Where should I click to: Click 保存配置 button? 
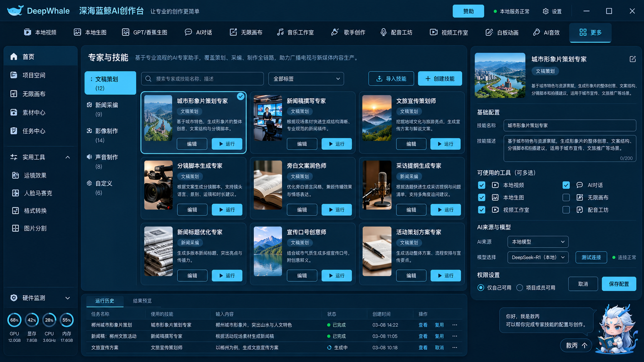point(619,284)
